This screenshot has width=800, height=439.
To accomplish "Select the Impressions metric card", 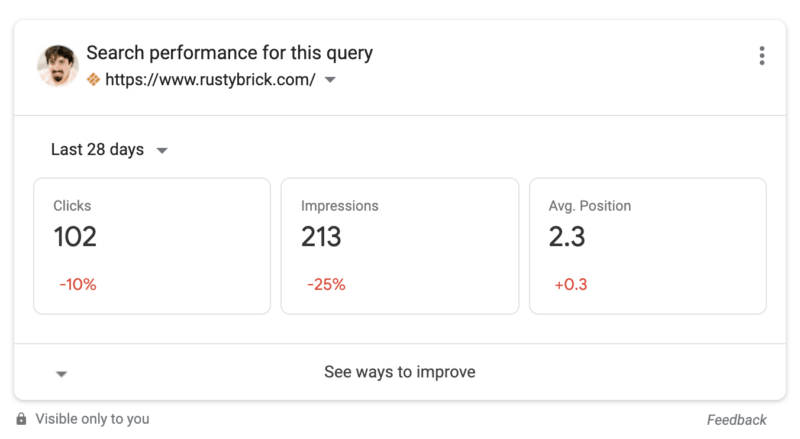I will 399,246.
